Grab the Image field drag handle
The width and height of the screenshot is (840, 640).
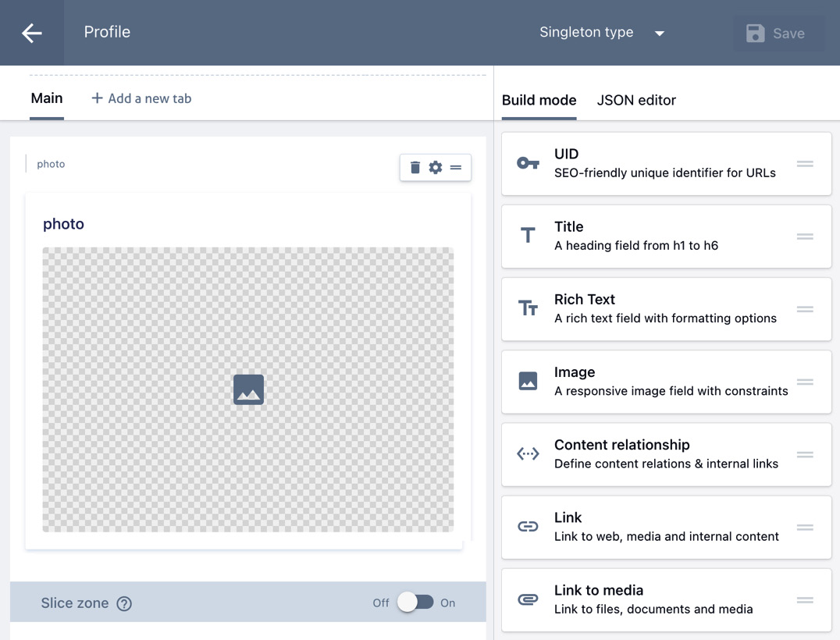pos(805,382)
